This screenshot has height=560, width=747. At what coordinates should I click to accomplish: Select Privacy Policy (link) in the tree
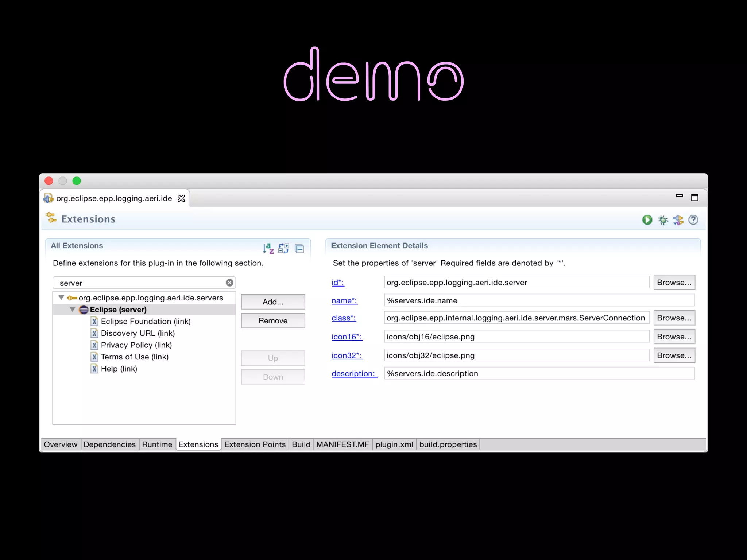pyautogui.click(x=136, y=345)
